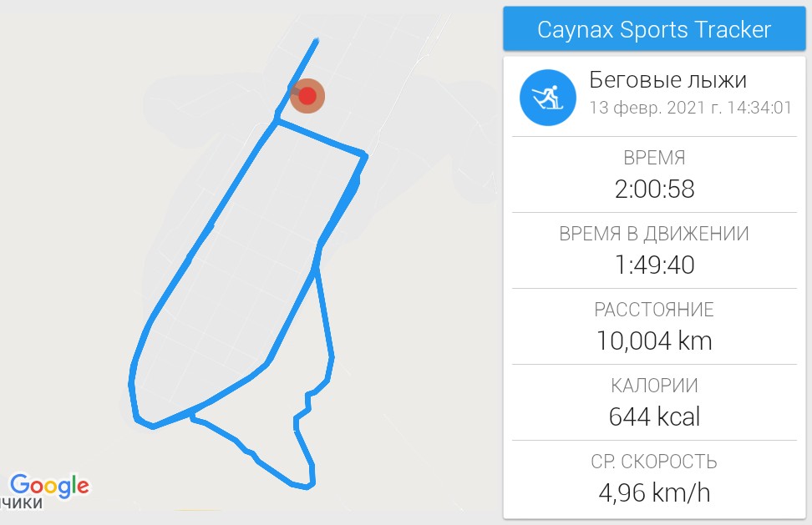Screen dimensions: 812x525
Task: Select the average speed value 4,96 km/h
Action: 654,492
